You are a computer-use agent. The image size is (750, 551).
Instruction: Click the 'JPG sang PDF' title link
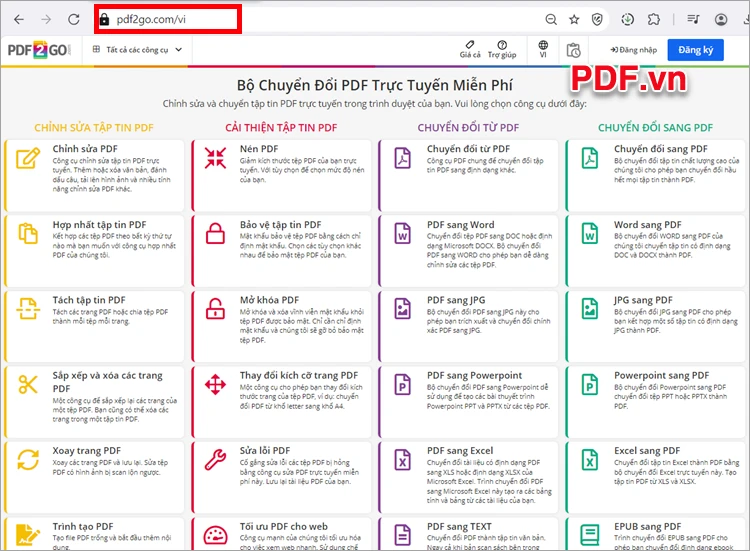pos(643,300)
